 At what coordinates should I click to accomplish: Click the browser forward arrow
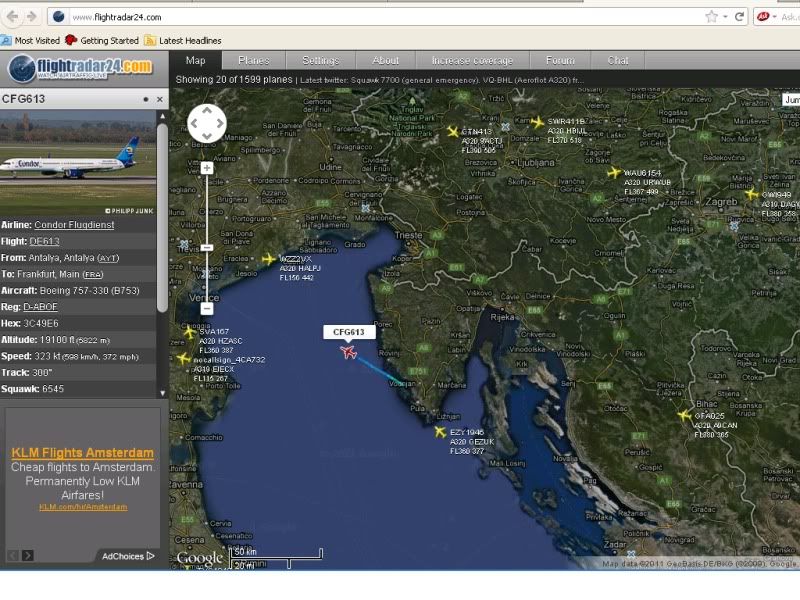(32, 17)
